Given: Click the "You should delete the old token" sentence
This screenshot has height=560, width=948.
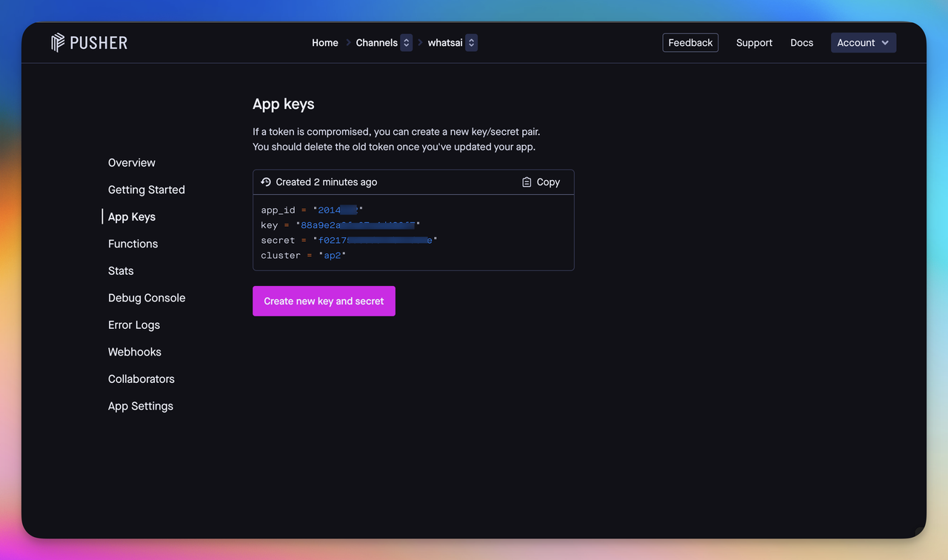Looking at the screenshot, I should click(394, 147).
